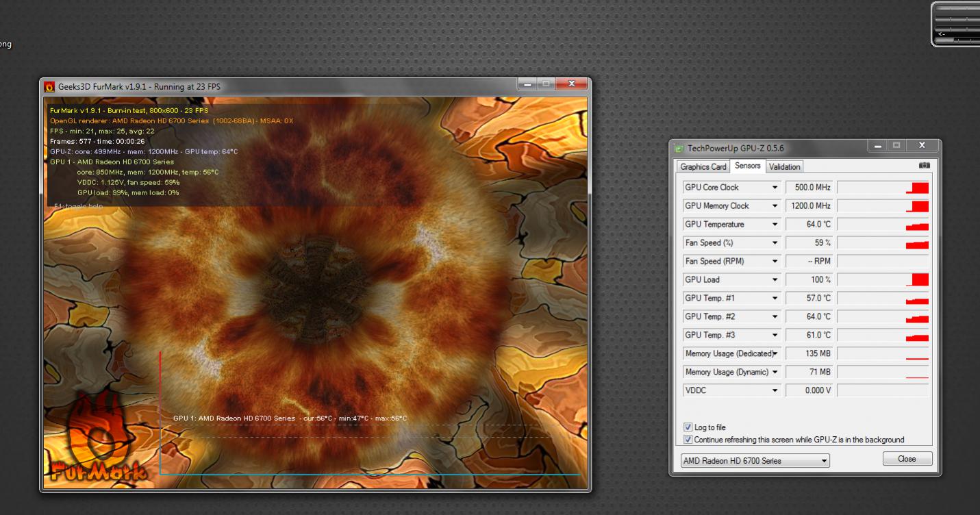Click the GPU Core Clock history graph
This screenshot has width=980, height=515.
[883, 188]
